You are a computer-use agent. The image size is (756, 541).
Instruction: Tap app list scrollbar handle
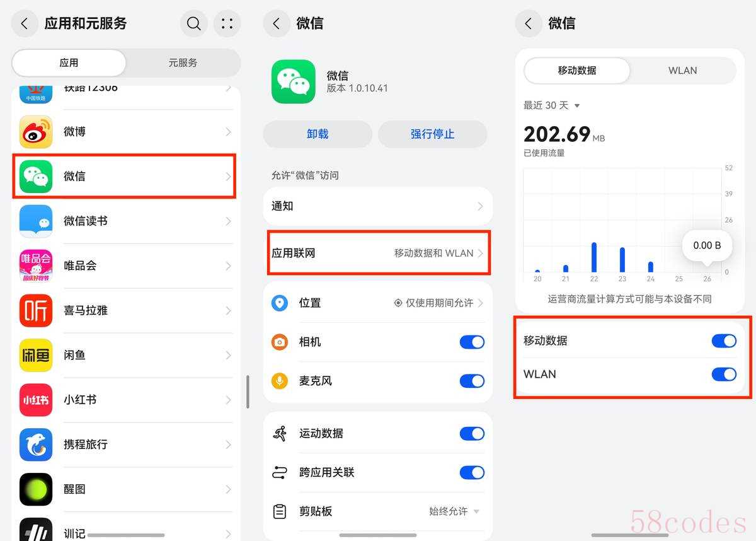pos(248,392)
